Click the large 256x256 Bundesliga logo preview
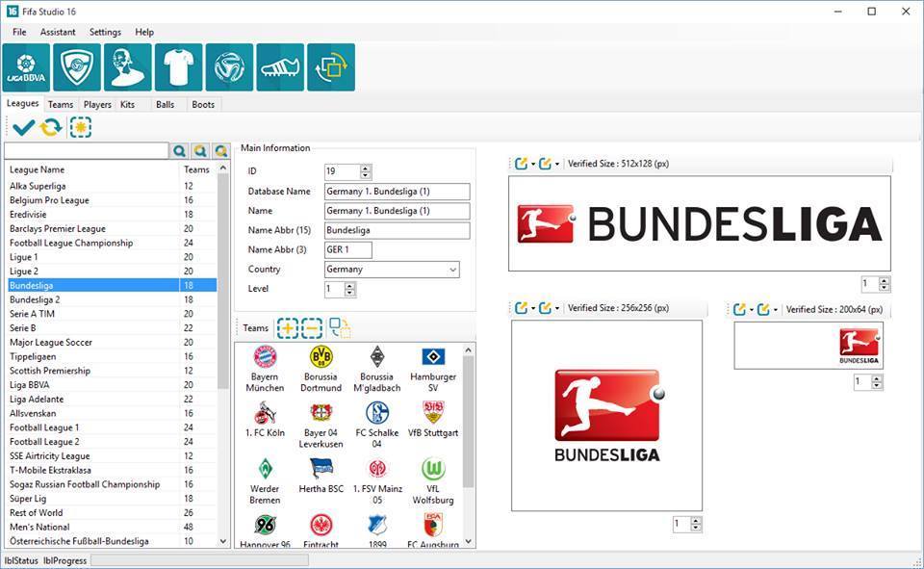 (x=607, y=416)
